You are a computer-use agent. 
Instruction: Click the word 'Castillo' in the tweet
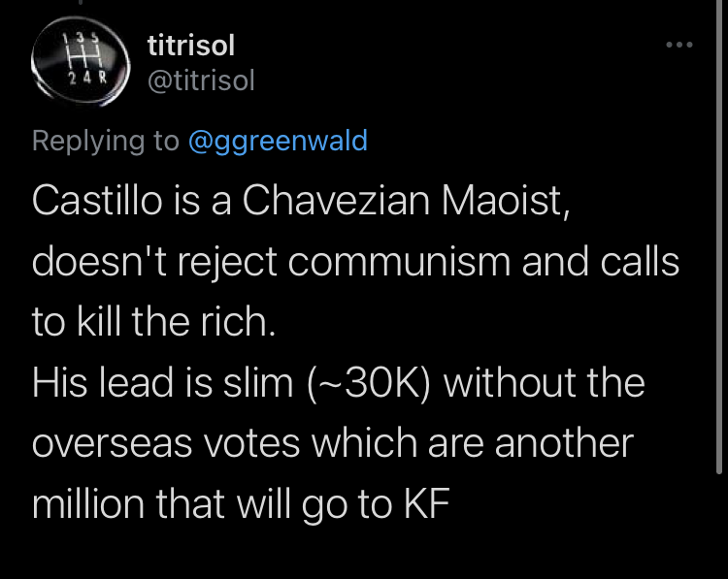tap(97, 200)
